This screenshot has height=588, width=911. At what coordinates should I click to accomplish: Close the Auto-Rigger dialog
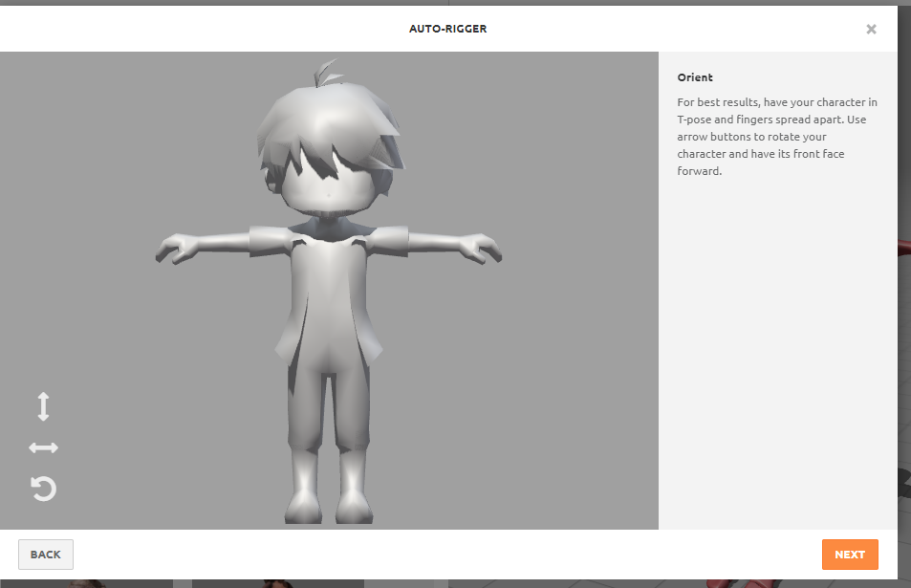coord(871,29)
